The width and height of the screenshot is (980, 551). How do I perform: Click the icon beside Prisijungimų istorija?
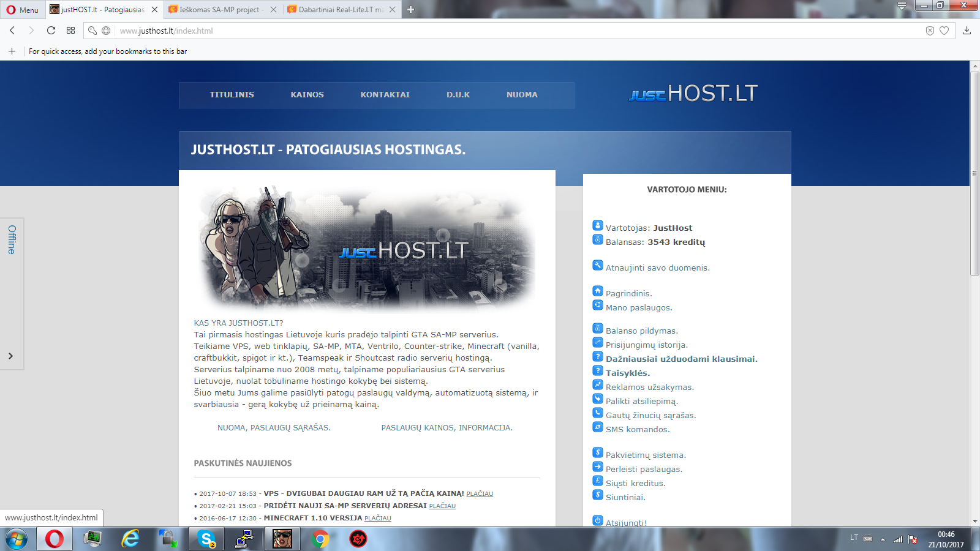pyautogui.click(x=598, y=342)
